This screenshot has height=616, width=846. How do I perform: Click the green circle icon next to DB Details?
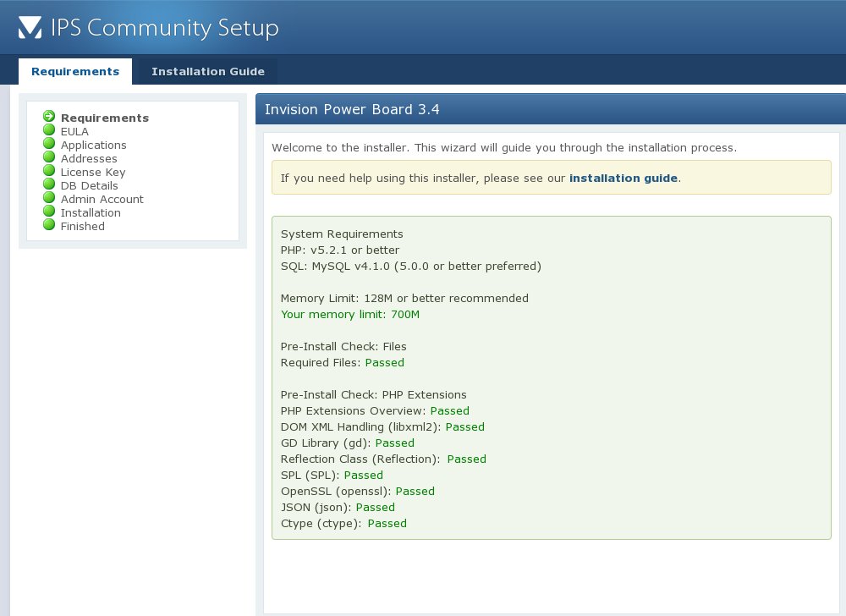click(49, 184)
